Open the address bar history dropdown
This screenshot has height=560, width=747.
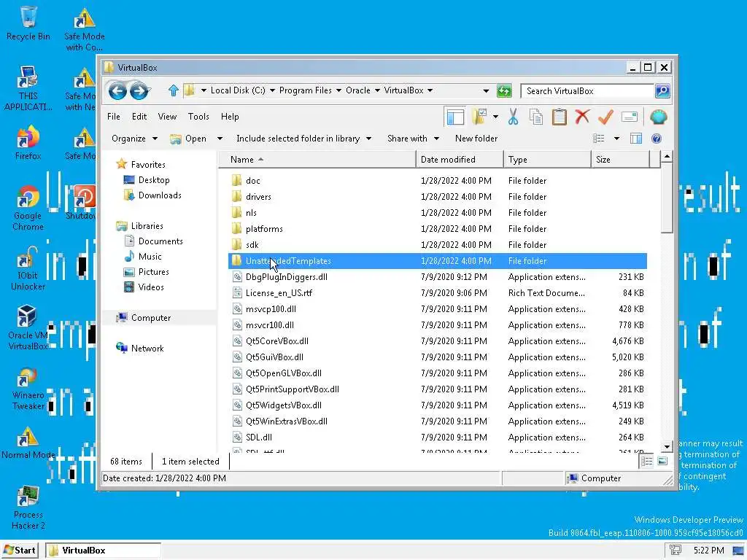pyautogui.click(x=485, y=90)
